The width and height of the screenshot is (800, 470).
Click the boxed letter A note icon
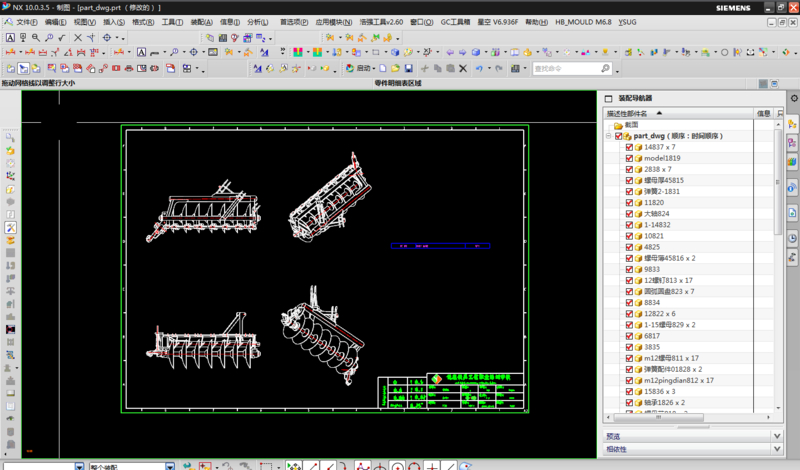pos(10,38)
